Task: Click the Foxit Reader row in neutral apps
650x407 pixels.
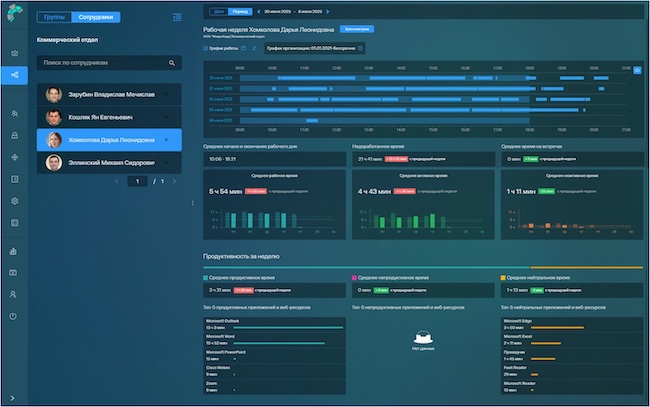Action: point(572,371)
